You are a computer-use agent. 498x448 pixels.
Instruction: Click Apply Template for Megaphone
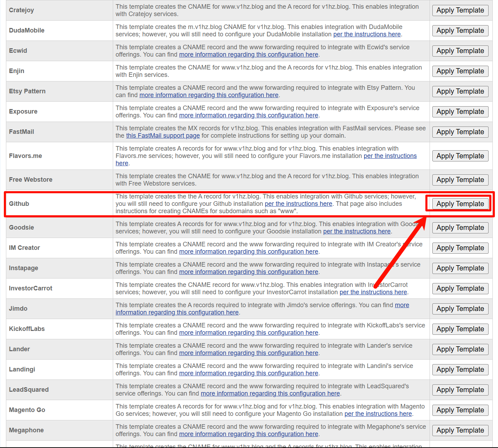[x=460, y=430]
